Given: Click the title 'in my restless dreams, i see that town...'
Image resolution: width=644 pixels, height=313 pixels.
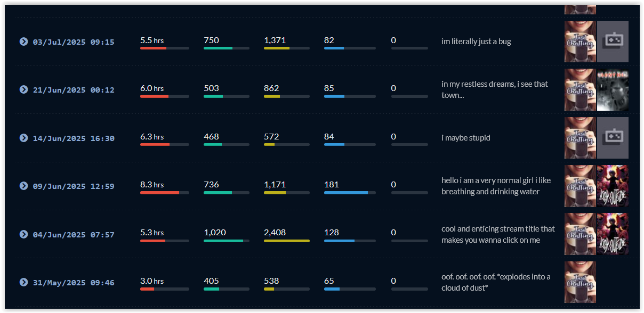Looking at the screenshot, I should click(495, 89).
